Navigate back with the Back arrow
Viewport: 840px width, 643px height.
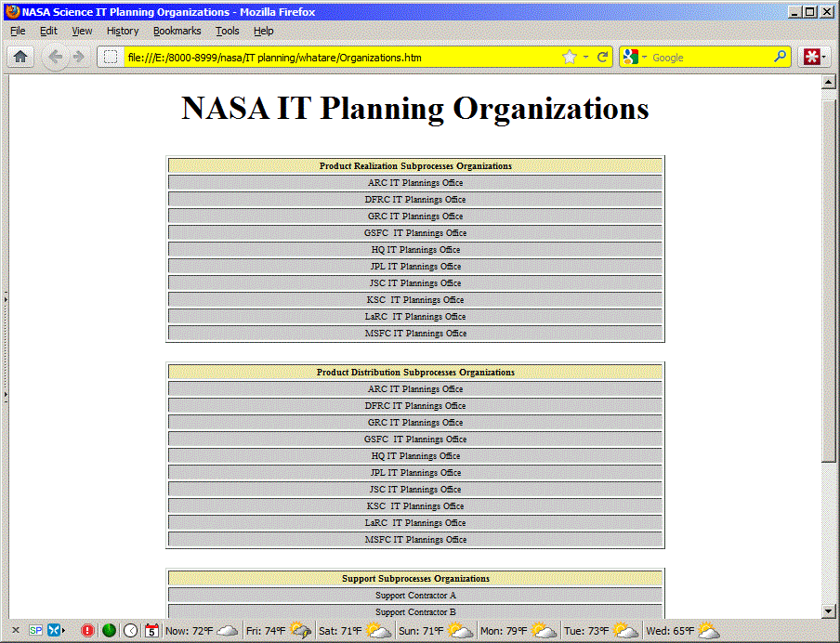tap(55, 57)
